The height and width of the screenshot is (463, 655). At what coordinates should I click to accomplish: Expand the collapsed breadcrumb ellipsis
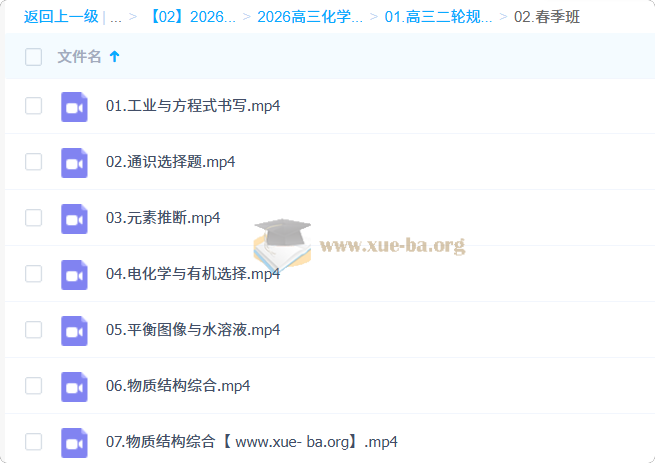[116, 17]
